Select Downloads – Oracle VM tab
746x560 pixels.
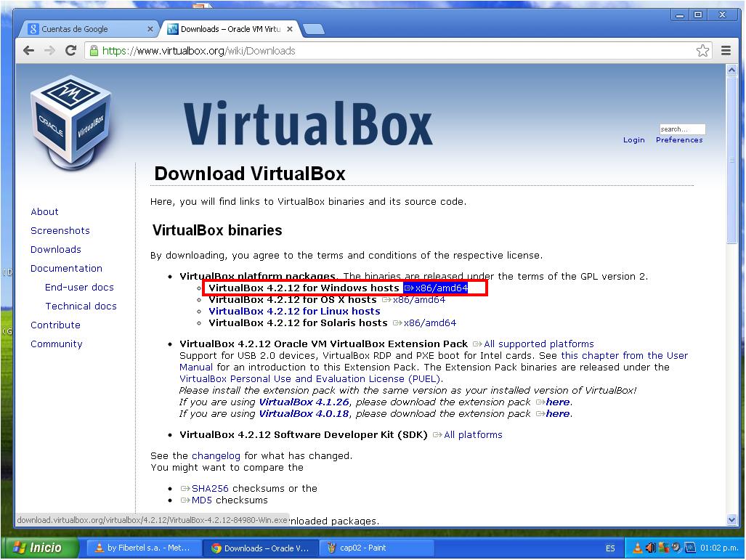(231, 29)
